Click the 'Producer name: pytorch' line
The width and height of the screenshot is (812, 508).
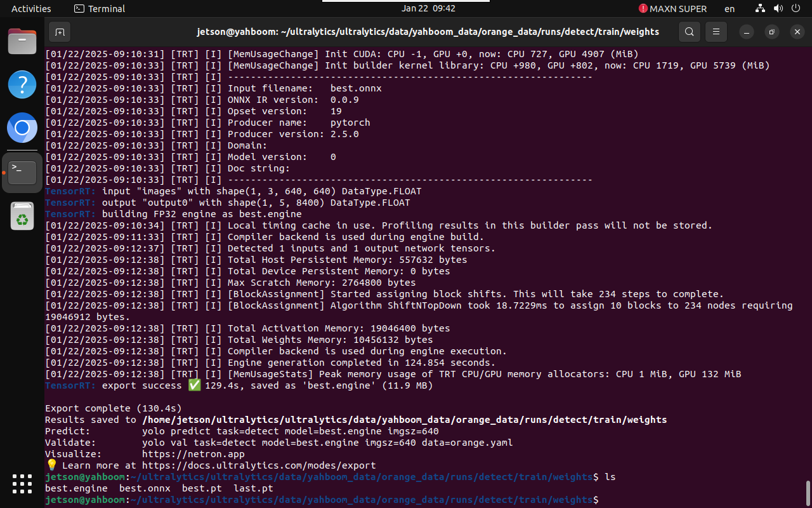point(207,123)
